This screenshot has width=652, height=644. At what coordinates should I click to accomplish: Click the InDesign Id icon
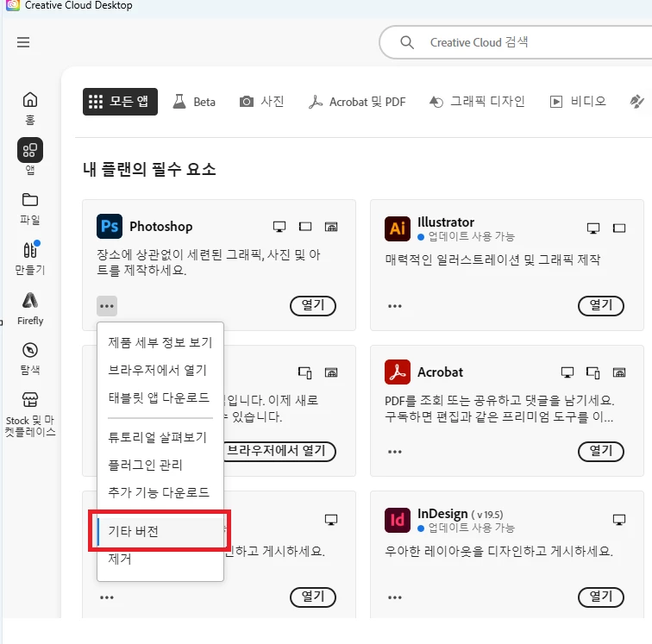pos(398,520)
